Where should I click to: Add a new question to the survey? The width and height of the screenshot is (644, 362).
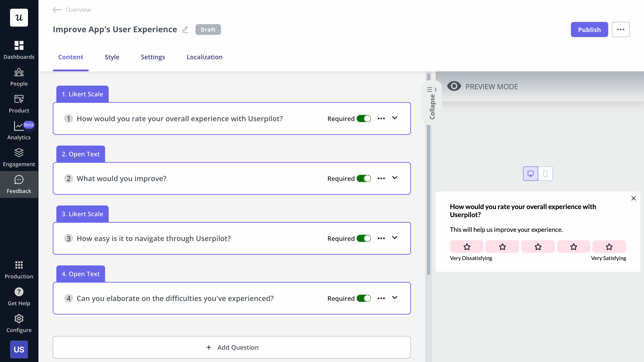coord(232,347)
